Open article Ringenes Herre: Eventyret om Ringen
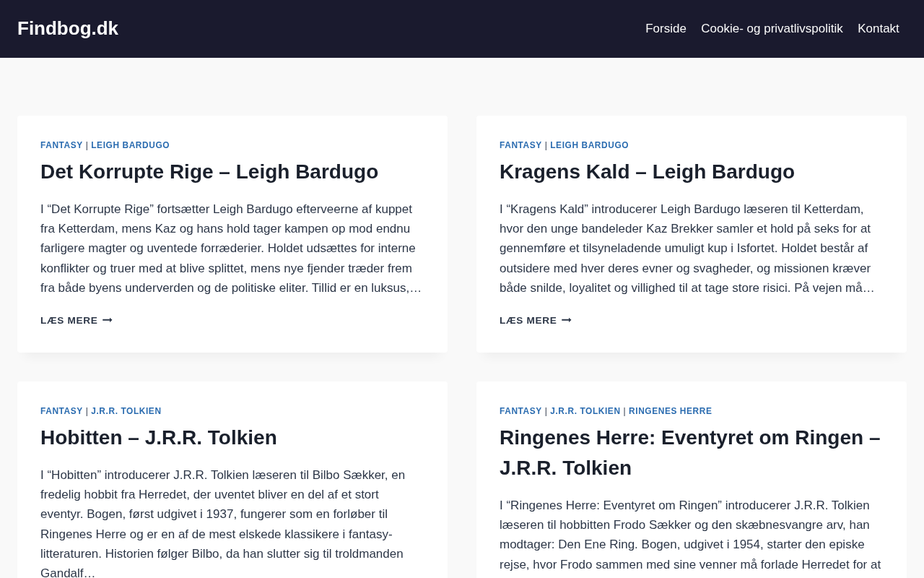 690,452
